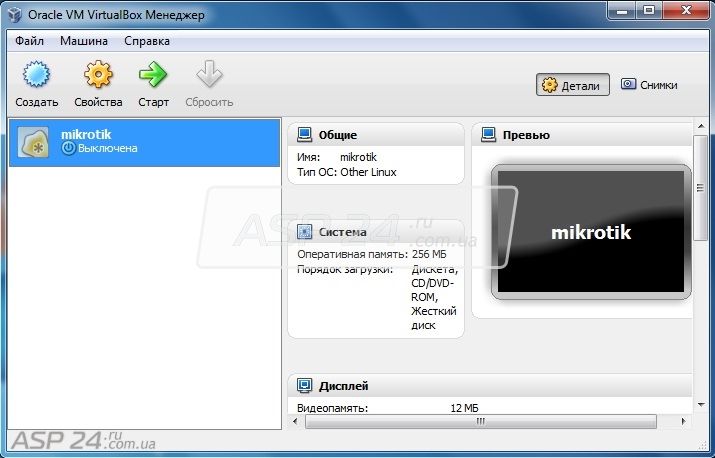This screenshot has width=715, height=458.
Task: Click the horizontal scrollbar thumb
Action: pos(481,422)
